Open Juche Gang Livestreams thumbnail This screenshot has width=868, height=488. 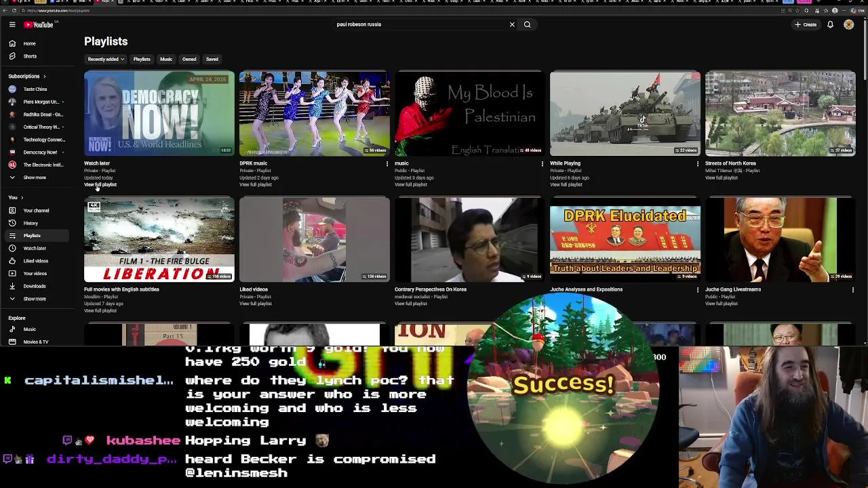(781, 240)
